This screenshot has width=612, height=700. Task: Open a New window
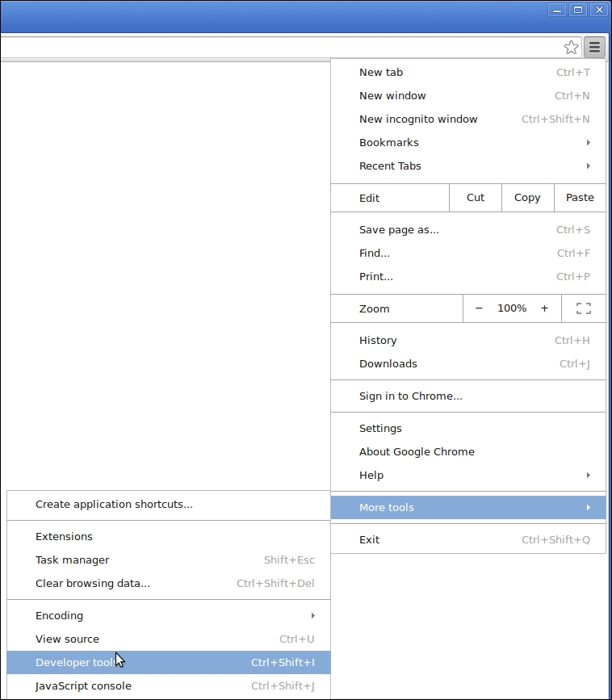pyautogui.click(x=468, y=95)
